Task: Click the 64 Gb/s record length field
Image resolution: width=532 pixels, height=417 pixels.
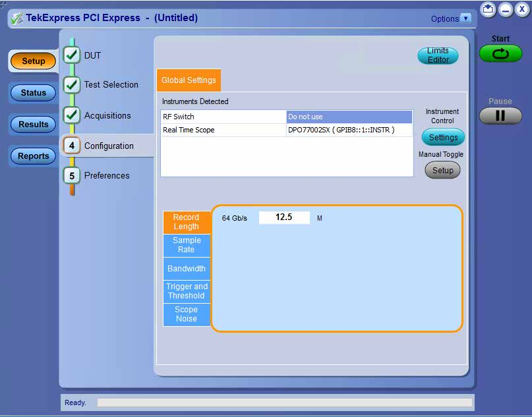Action: pyautogui.click(x=284, y=217)
